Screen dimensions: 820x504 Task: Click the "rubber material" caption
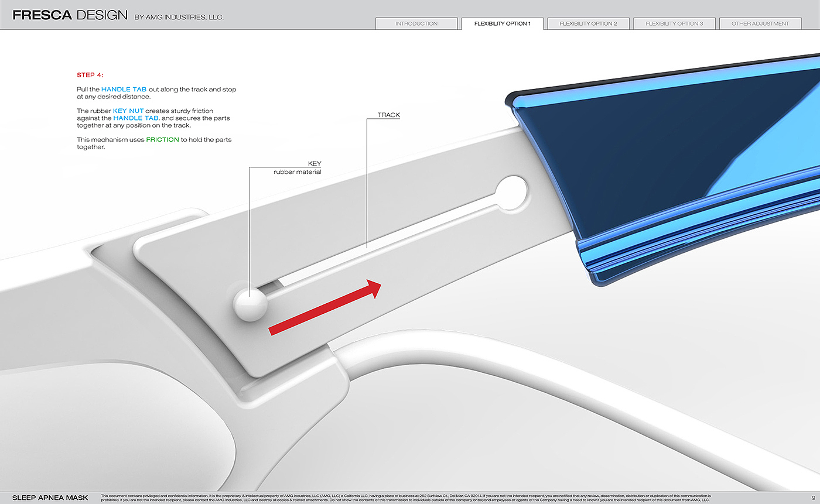pos(297,172)
